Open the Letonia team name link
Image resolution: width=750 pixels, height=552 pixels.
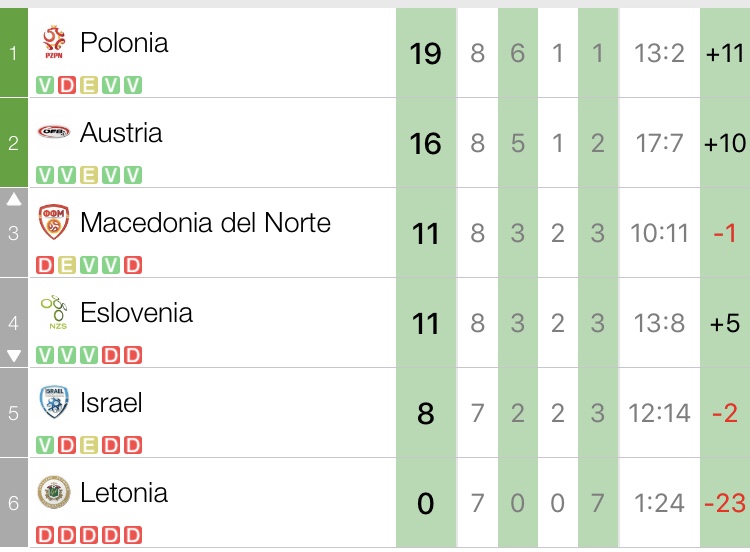(124, 492)
